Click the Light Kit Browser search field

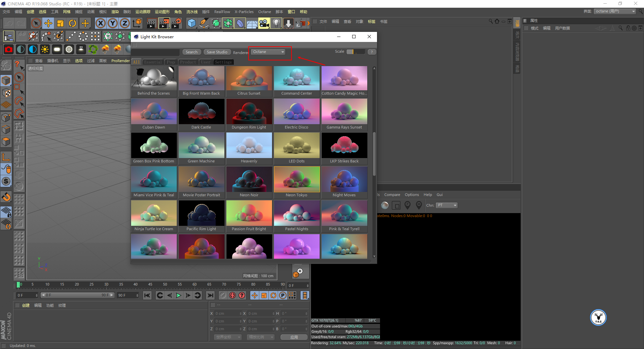[156, 52]
